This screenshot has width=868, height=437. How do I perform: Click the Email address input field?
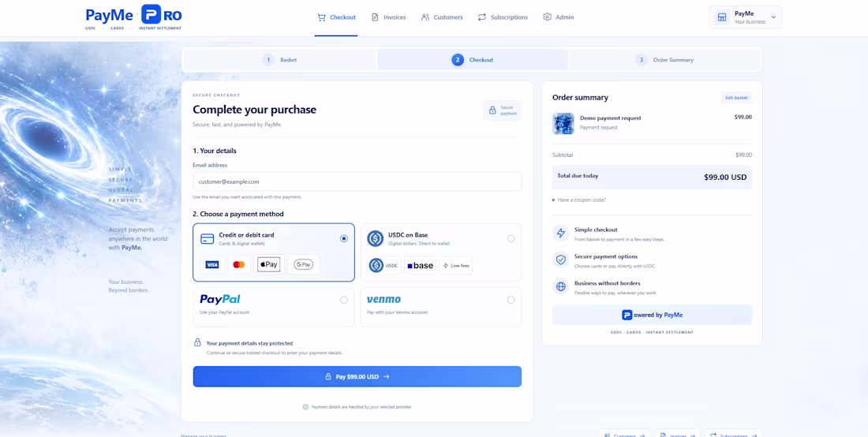pos(357,181)
